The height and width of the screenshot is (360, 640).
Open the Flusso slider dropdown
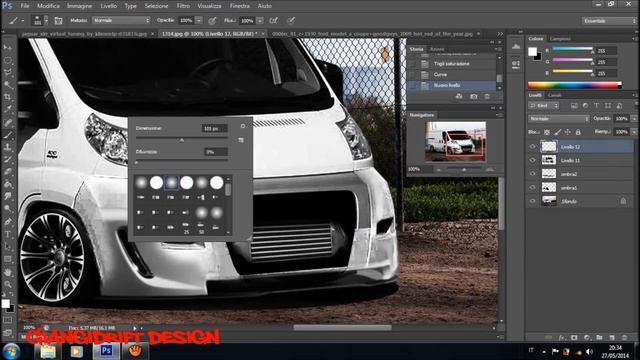[260, 20]
